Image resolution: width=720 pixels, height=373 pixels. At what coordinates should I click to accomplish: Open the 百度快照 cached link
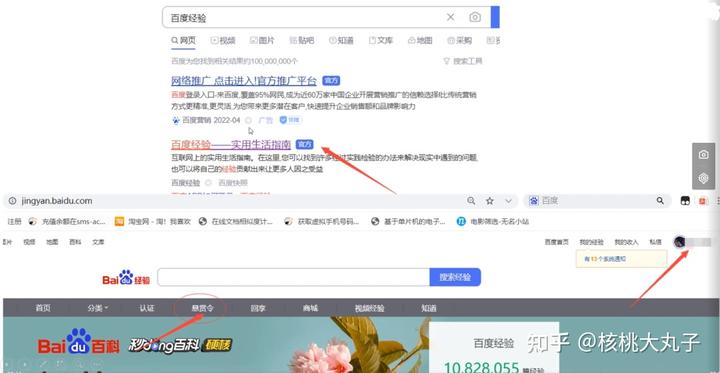coord(234,183)
